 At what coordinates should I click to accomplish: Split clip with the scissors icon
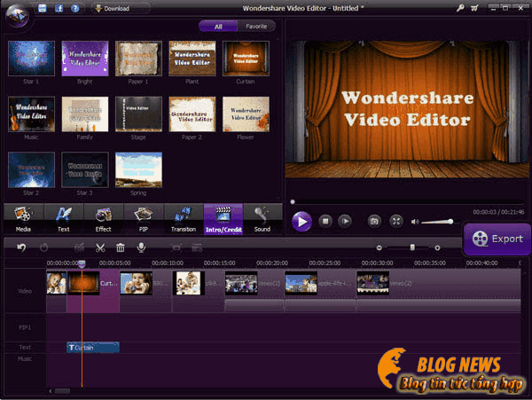click(100, 247)
